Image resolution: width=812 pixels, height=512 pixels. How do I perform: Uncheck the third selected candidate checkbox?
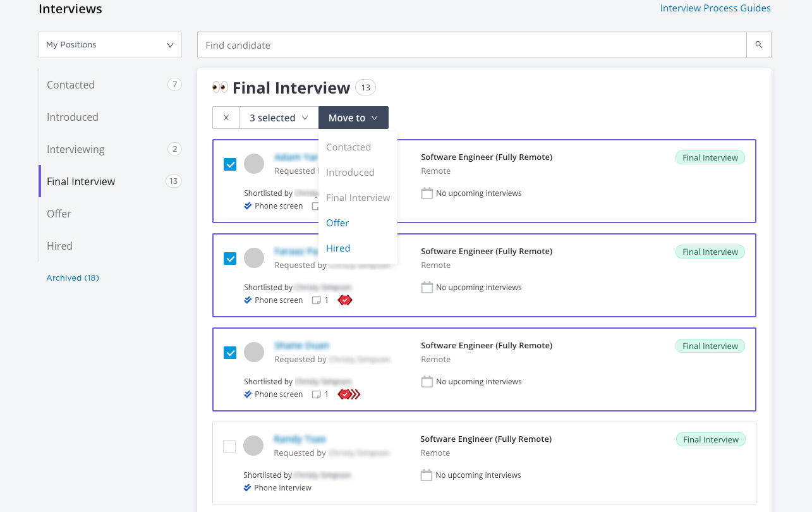click(230, 353)
